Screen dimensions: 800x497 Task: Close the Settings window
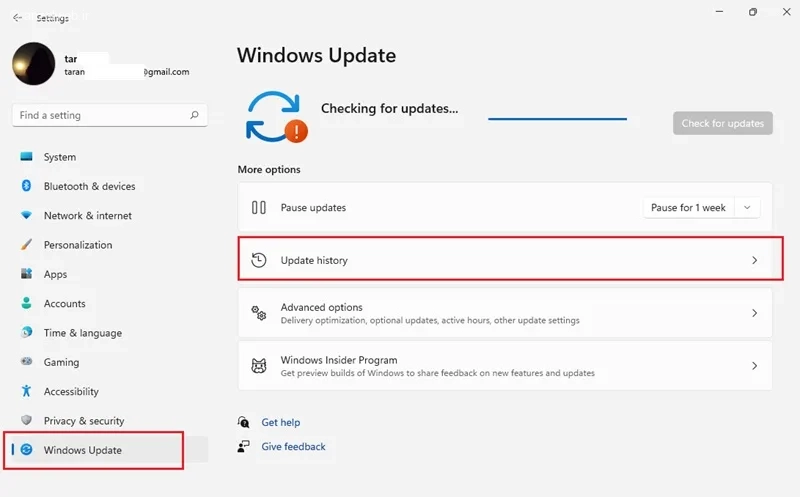pyautogui.click(x=787, y=12)
